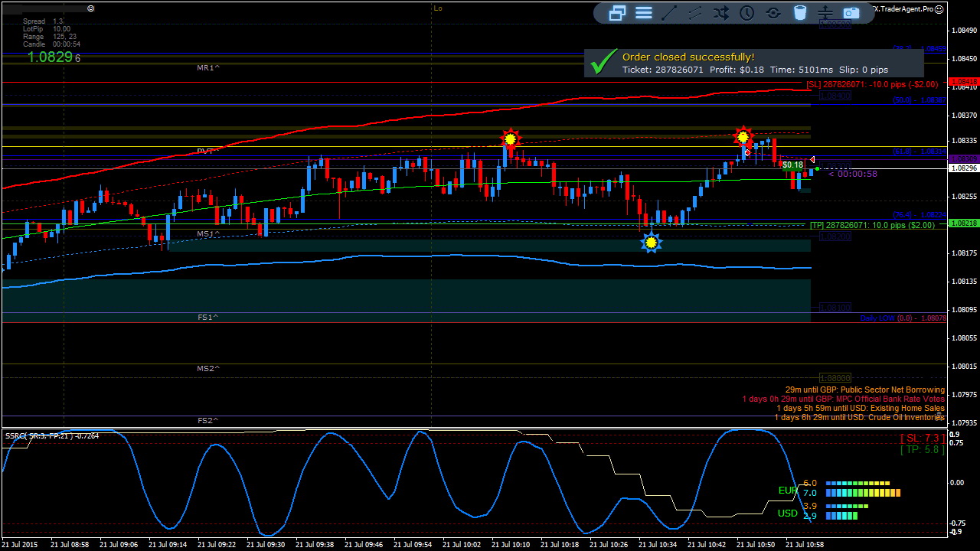This screenshot has width=980, height=551.
Task: Click the USD Existing Home Sales news
Action: point(861,409)
